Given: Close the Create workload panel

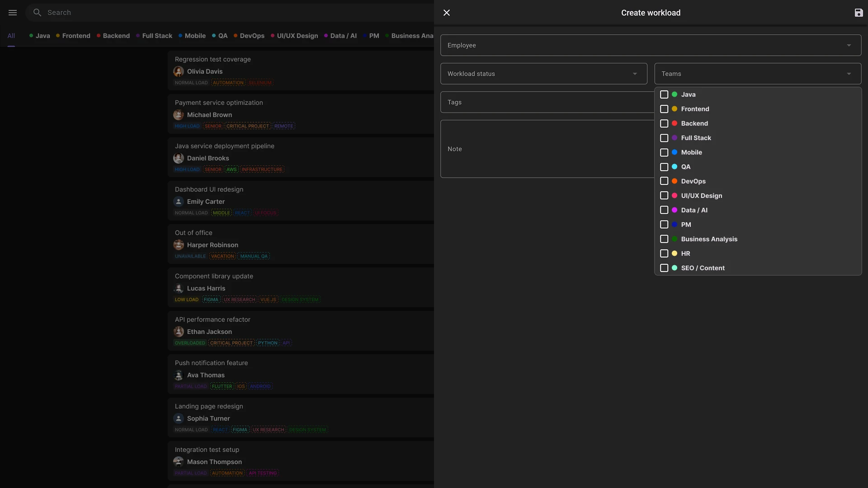Looking at the screenshot, I should (447, 13).
